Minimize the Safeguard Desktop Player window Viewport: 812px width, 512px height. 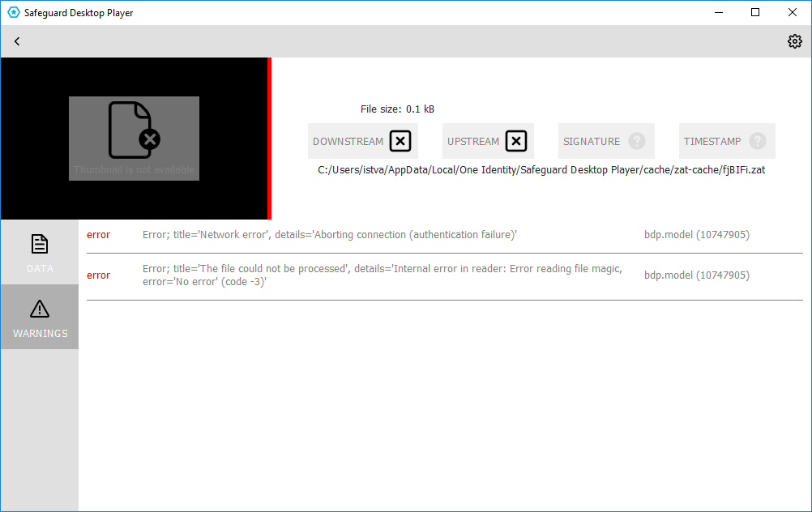pyautogui.click(x=719, y=12)
